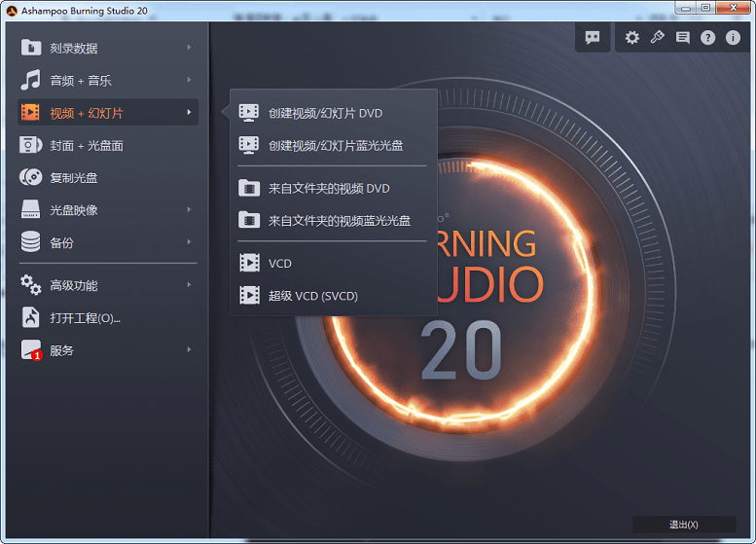This screenshot has width=756, height=544.
Task: Collapse the 视频 + 幻灯片 submenu arrow
Action: click(189, 112)
